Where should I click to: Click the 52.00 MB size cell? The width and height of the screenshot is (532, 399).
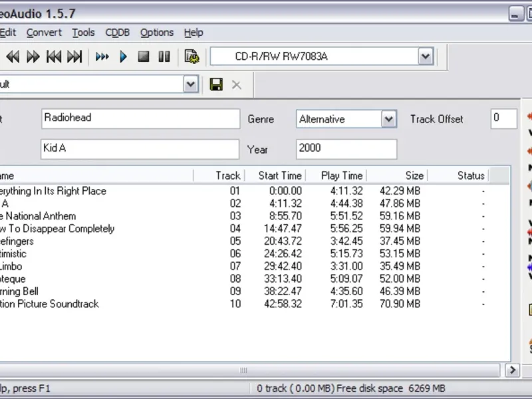click(x=400, y=279)
